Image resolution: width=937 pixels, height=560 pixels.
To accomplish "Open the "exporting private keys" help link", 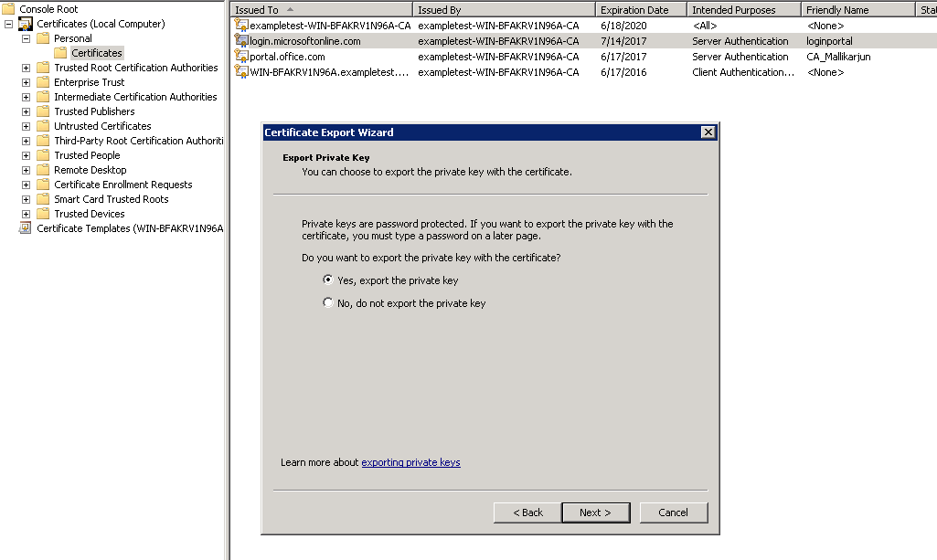I will point(410,462).
